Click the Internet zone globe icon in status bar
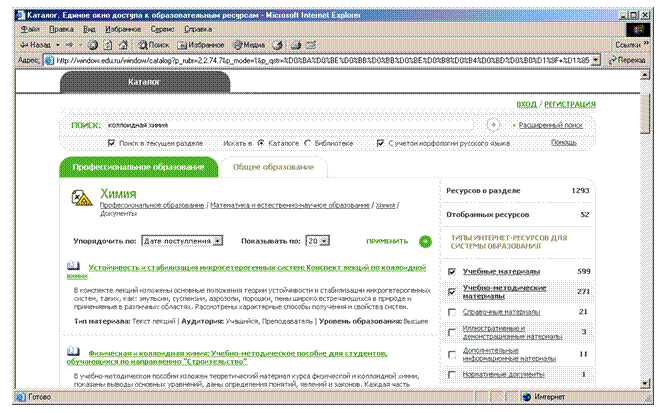The width and height of the screenshot is (666, 413). coord(527,397)
